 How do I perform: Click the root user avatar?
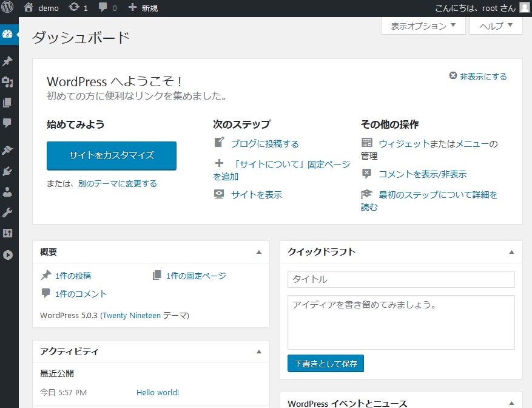pyautogui.click(x=525, y=7)
